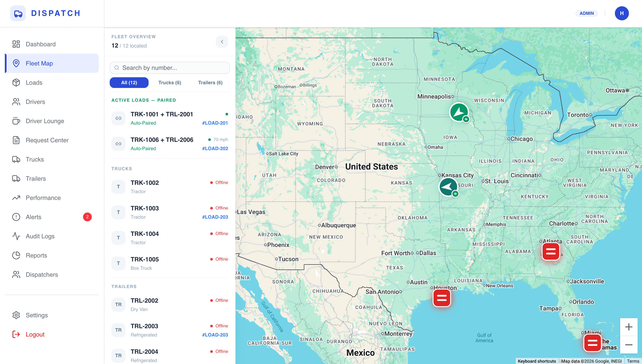Switch to the Trailers (6) tab
The width and height of the screenshot is (642, 364).
pyautogui.click(x=210, y=82)
